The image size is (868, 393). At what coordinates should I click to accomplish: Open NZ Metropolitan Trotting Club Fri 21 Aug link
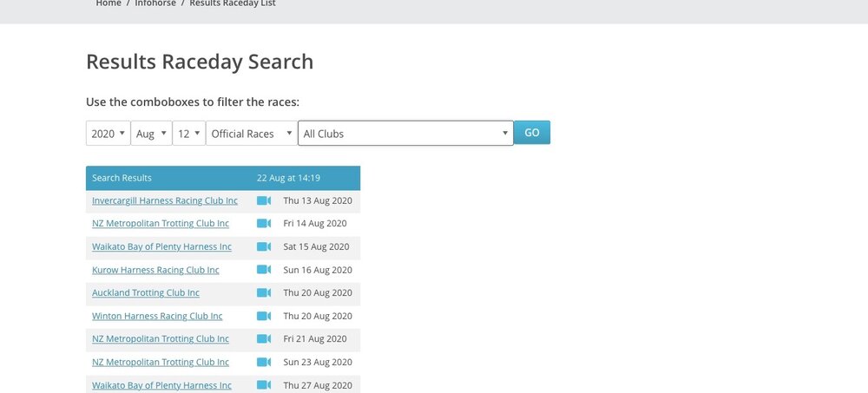tap(161, 338)
